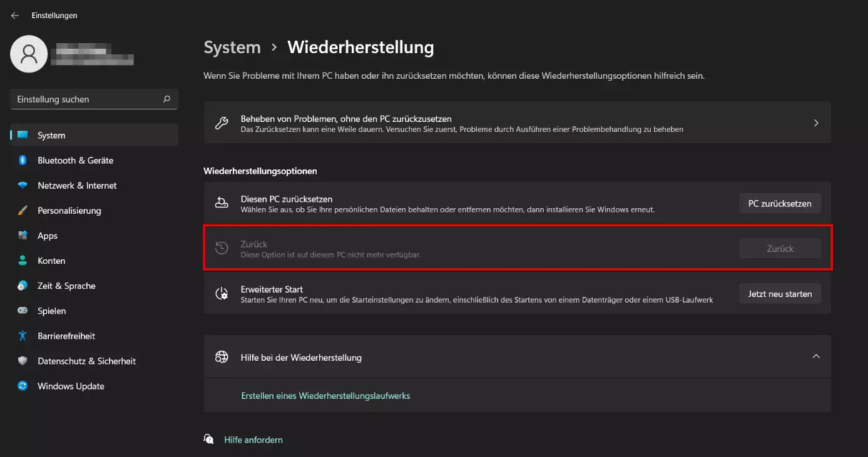Click the Barrierefreiheit accessibility icon
868x457 pixels.
(x=23, y=336)
